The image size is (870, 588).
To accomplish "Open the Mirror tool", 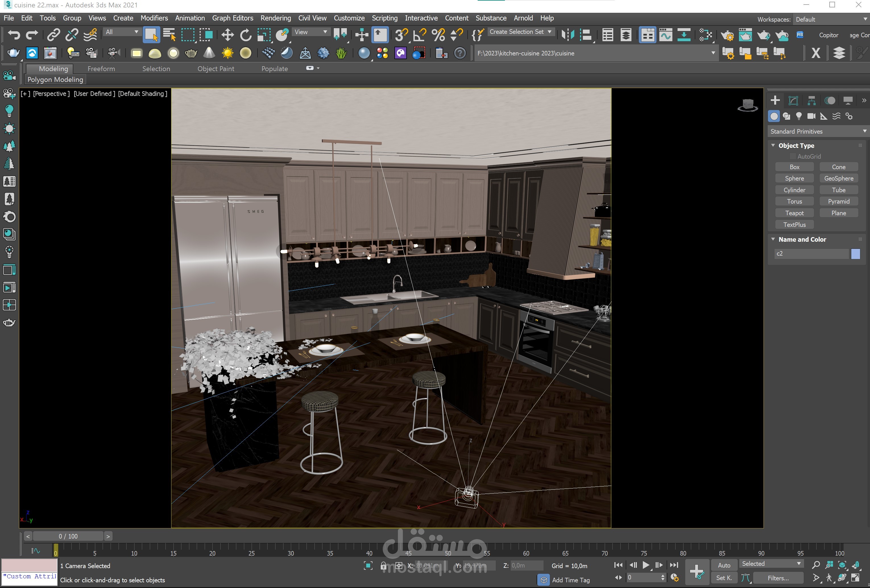I will click(567, 35).
